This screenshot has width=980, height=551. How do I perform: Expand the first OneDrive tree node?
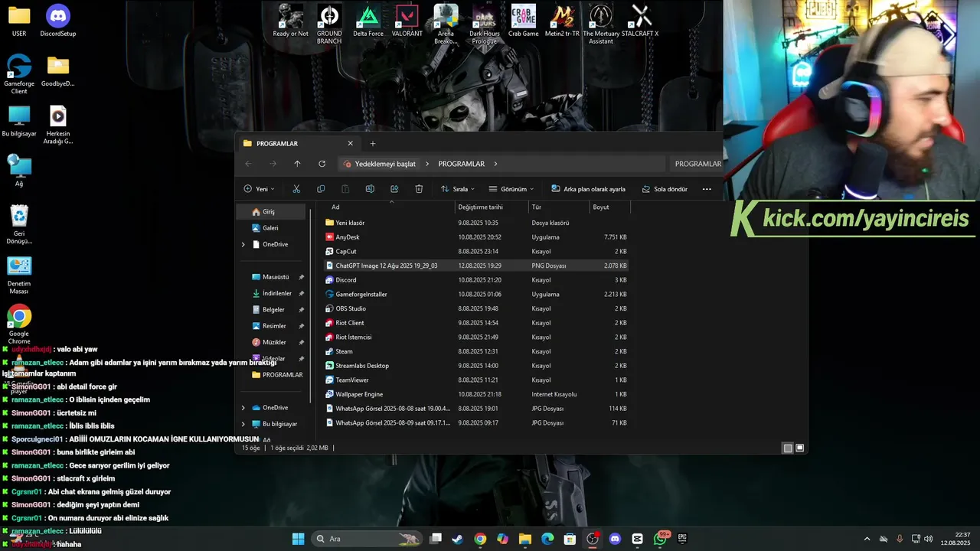pyautogui.click(x=243, y=244)
